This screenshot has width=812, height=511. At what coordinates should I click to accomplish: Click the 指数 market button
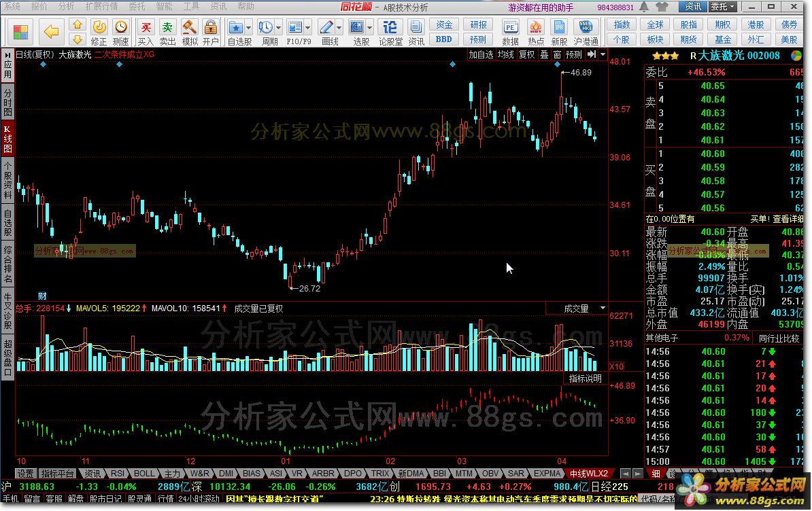pyautogui.click(x=622, y=25)
